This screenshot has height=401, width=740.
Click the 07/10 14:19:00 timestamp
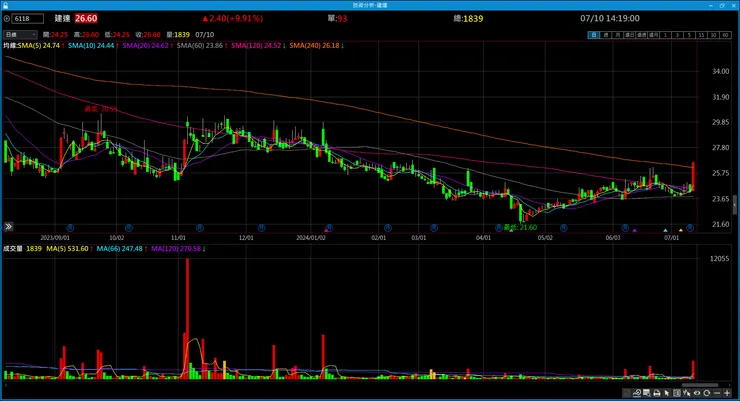[x=610, y=19]
